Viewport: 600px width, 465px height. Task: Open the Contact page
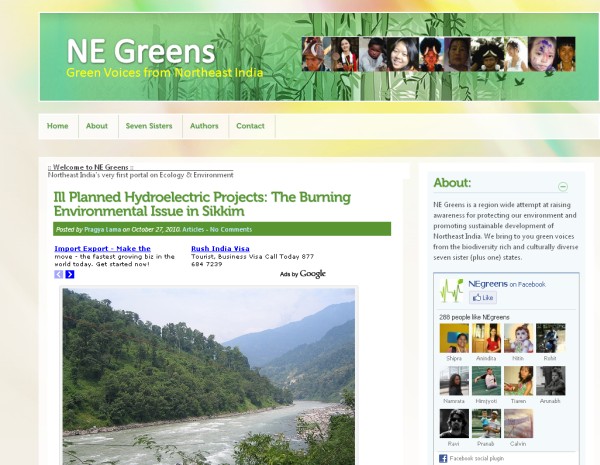(250, 126)
